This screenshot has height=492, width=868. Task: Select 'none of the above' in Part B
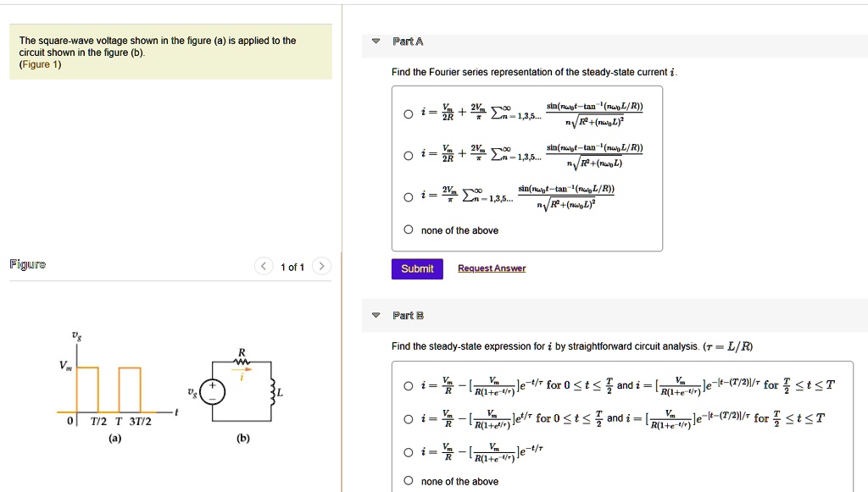click(408, 481)
